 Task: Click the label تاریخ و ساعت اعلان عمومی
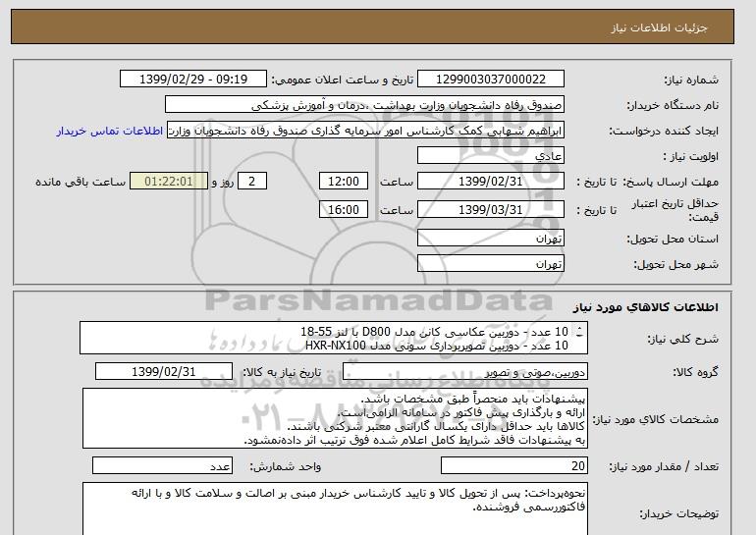pos(343,80)
